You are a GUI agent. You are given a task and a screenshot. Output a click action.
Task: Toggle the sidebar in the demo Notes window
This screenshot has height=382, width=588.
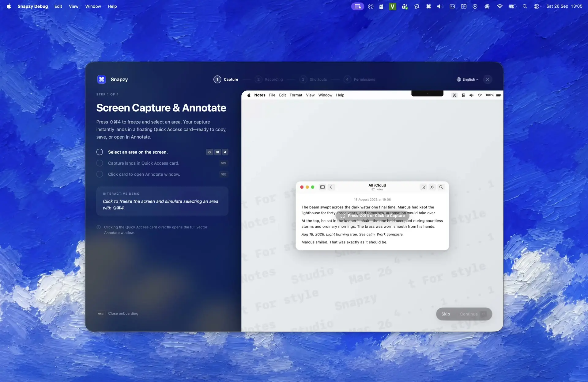(x=322, y=187)
